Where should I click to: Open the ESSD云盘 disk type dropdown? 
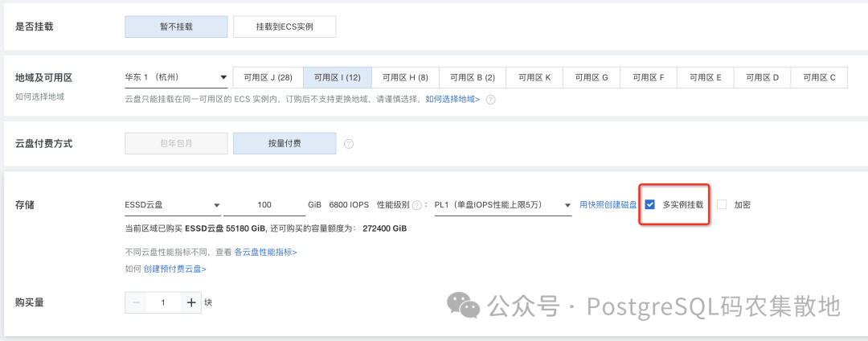(173, 205)
